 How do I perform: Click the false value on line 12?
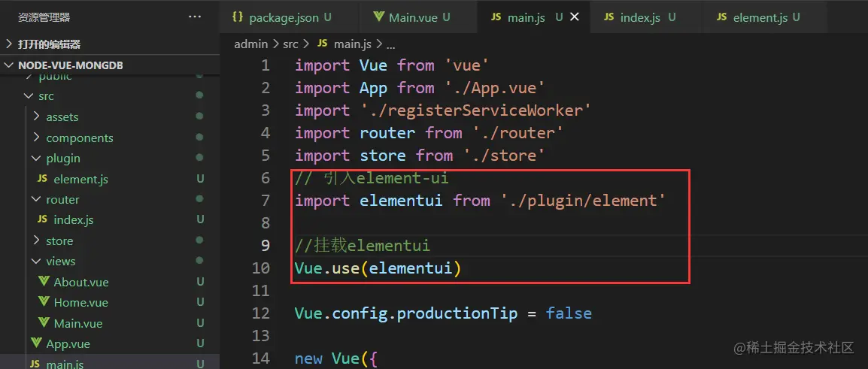[569, 313]
